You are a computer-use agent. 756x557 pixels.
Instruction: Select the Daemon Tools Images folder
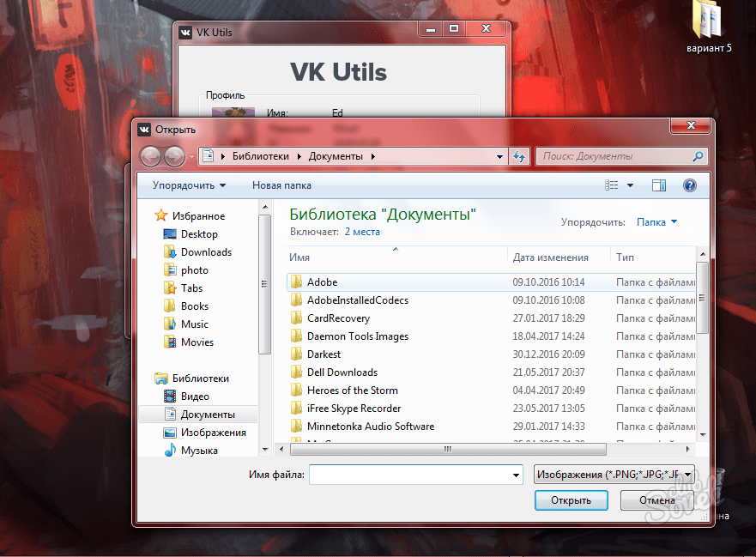tap(357, 336)
